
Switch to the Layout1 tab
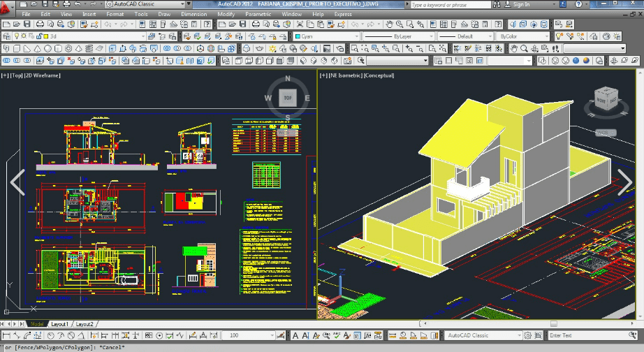coord(59,324)
